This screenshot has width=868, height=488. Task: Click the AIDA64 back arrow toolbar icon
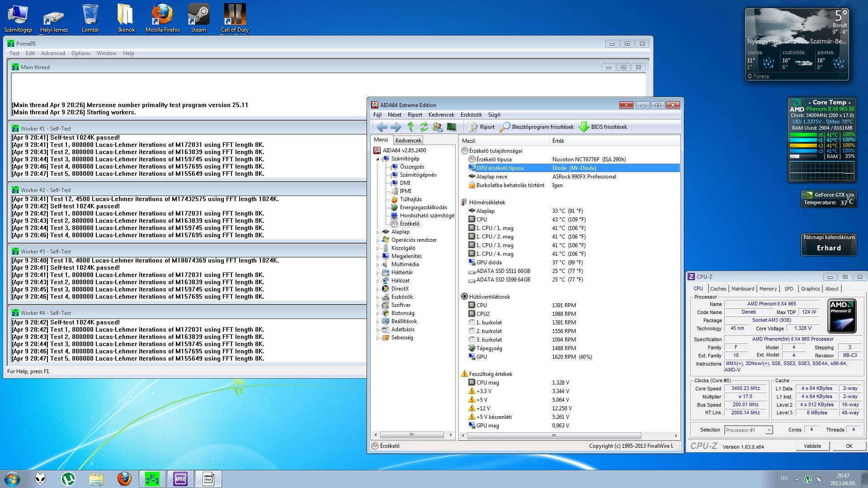click(x=382, y=127)
